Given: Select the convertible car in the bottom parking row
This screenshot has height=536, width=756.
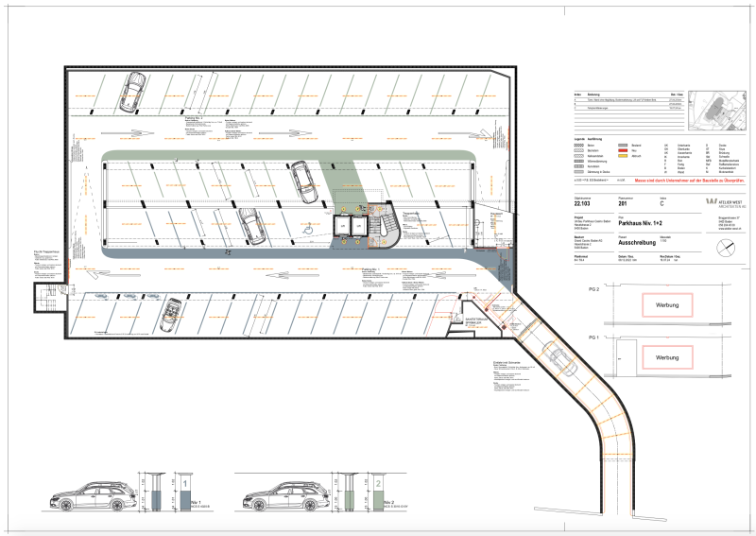Looking at the screenshot, I should (171, 312).
